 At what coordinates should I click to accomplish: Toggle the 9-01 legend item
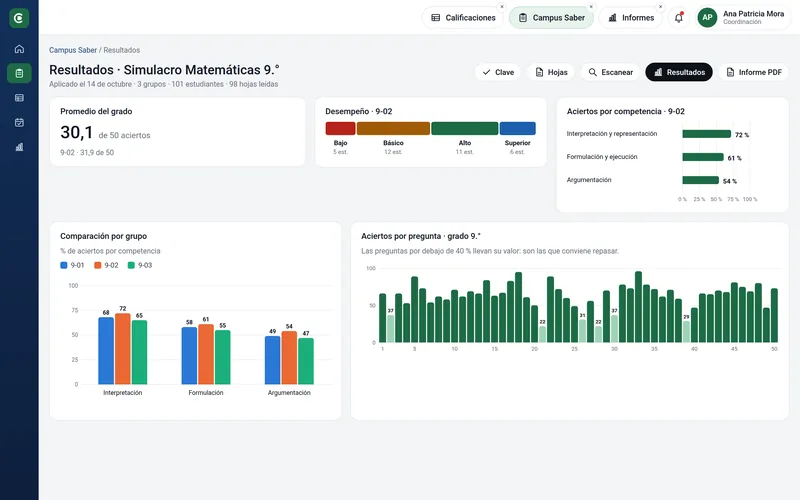pos(72,265)
